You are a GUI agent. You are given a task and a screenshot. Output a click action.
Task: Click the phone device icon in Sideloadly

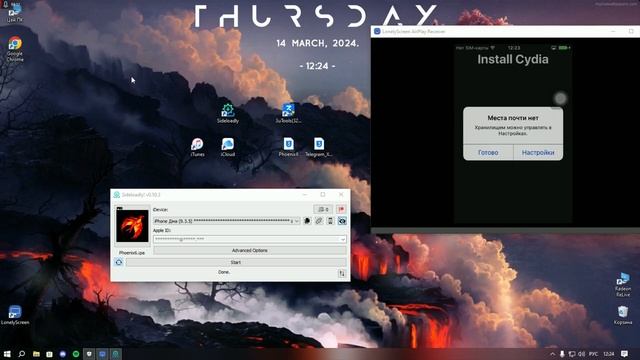pyautogui.click(x=330, y=221)
